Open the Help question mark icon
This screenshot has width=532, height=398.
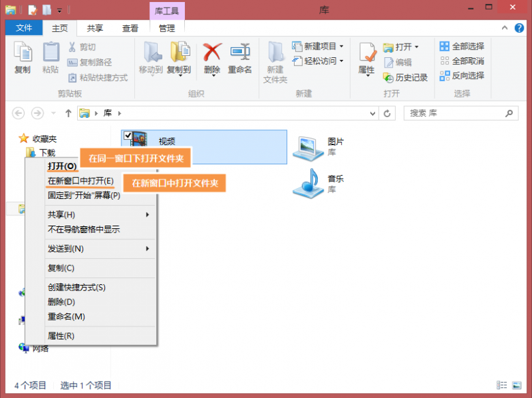coord(519,28)
